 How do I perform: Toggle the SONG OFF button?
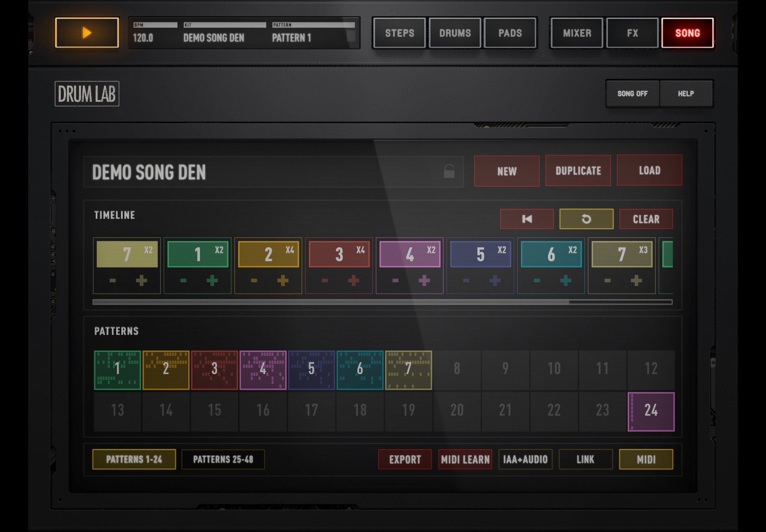pyautogui.click(x=632, y=94)
